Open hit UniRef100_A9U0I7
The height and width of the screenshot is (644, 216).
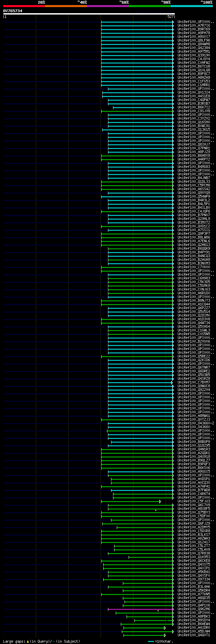pyautogui.click(x=194, y=36)
